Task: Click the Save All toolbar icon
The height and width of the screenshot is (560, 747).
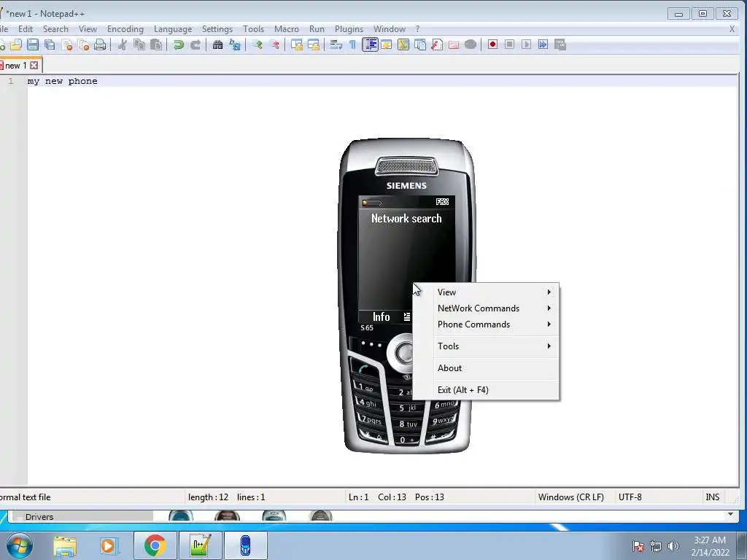Action: (50, 44)
